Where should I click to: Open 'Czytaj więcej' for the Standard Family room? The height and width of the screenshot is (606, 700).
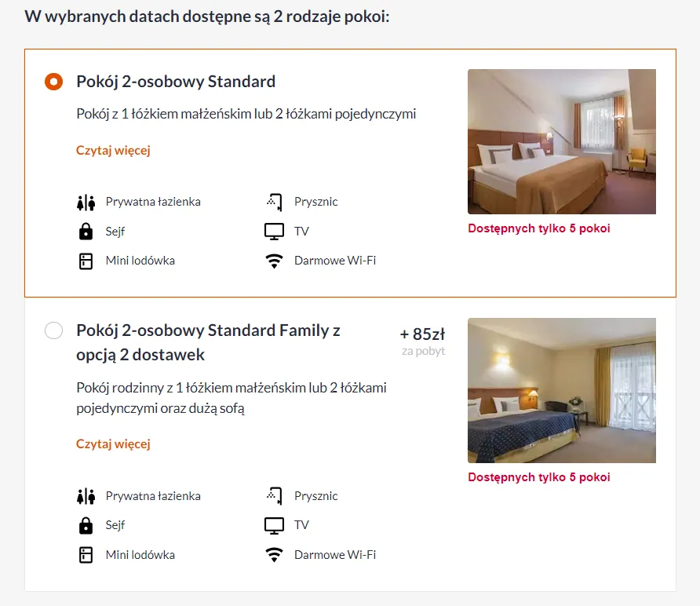113,444
